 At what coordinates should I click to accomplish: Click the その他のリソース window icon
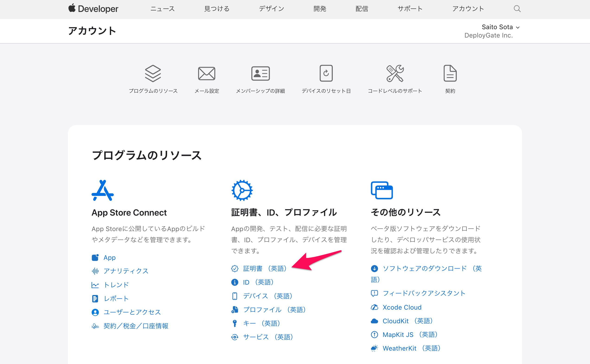click(x=382, y=190)
